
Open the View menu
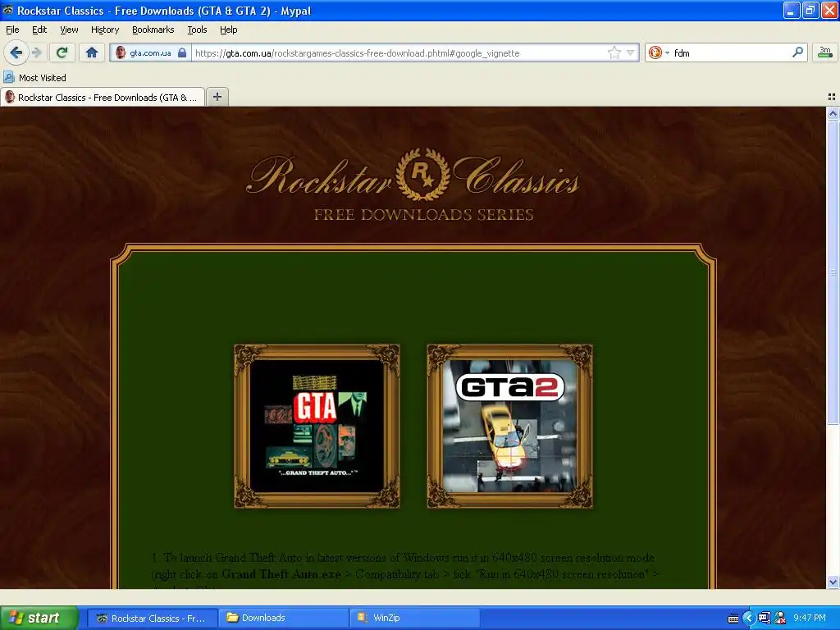click(x=69, y=30)
